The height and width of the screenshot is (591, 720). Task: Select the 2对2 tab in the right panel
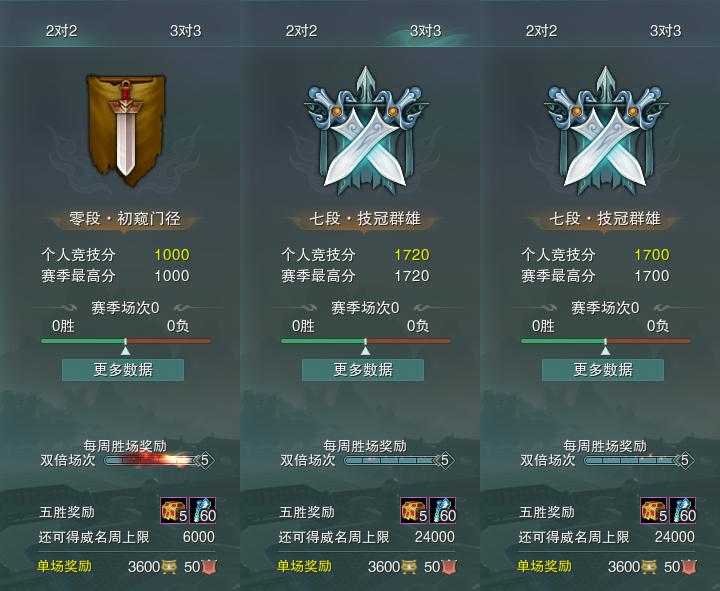tap(541, 31)
